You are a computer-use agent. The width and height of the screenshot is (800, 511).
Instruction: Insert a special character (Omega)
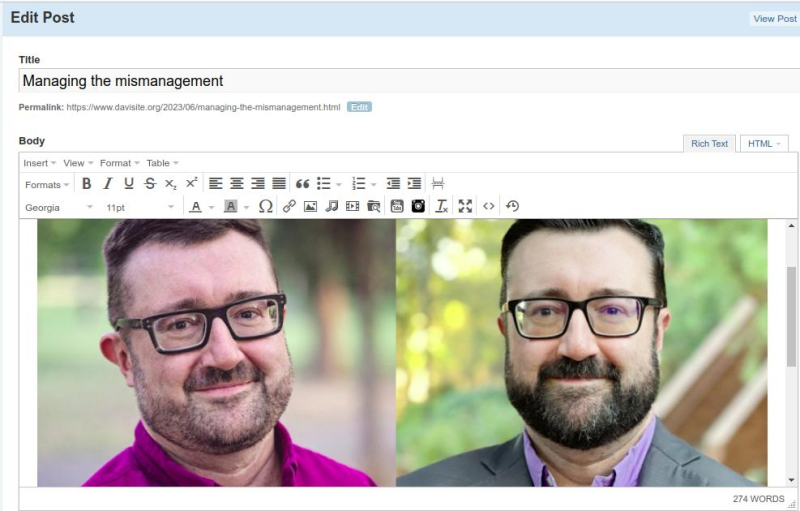point(265,207)
